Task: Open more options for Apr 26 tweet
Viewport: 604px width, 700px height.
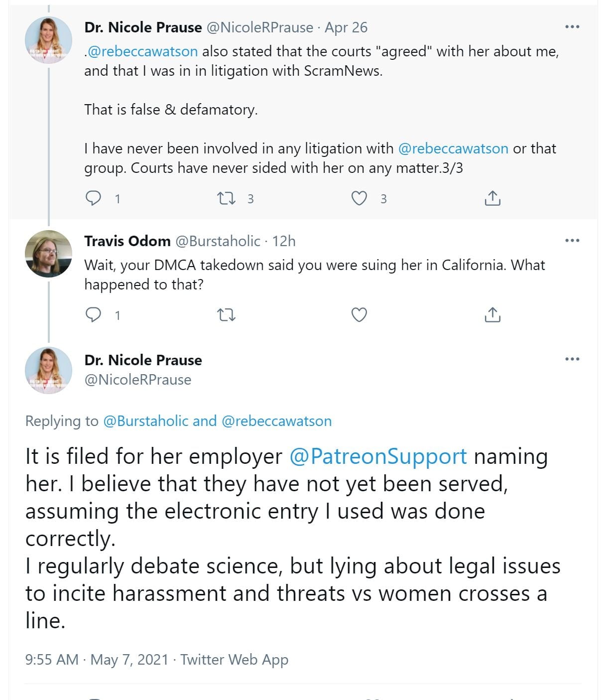Action: pos(572,27)
